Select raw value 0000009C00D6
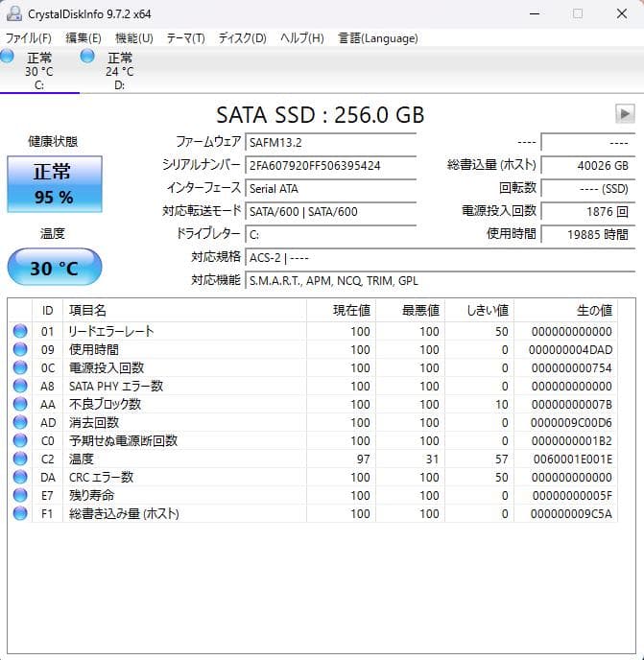 click(571, 423)
